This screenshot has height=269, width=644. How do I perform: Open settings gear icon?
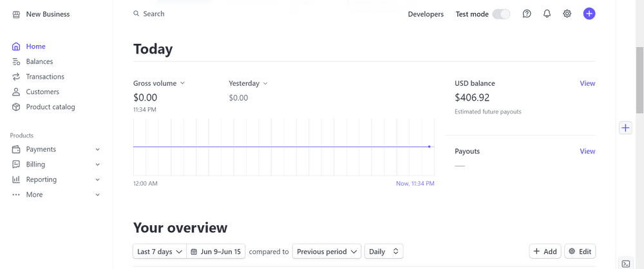[567, 14]
